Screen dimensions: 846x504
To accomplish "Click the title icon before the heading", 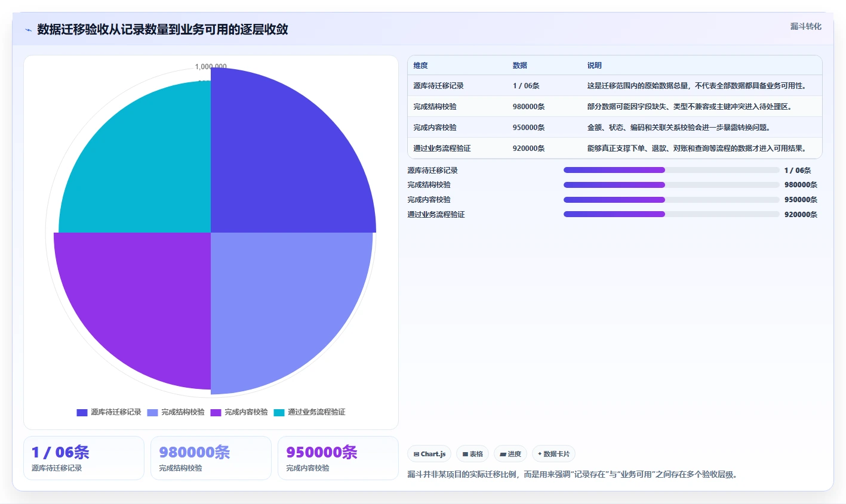I will click(x=28, y=30).
